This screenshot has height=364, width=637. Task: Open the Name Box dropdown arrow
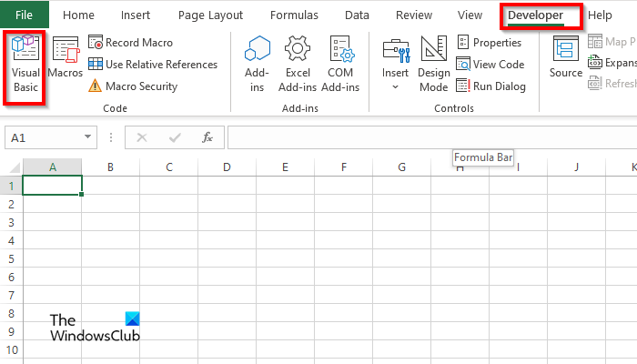click(88, 137)
